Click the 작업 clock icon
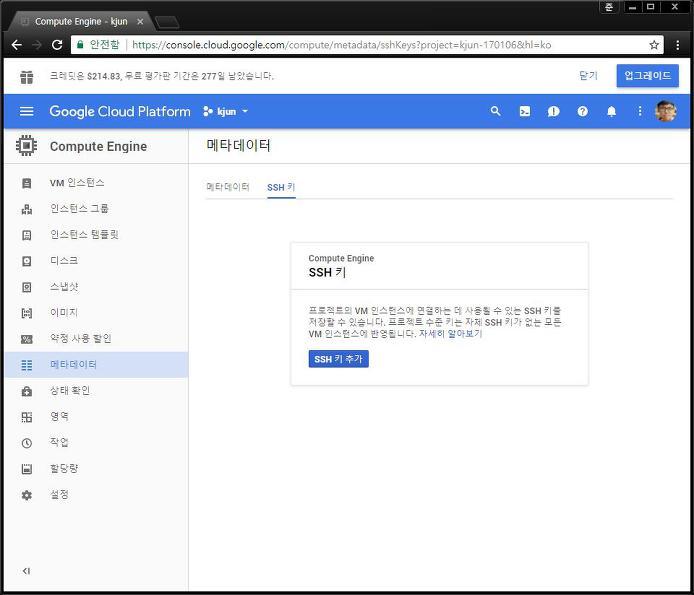This screenshot has width=694, height=595. 27,443
